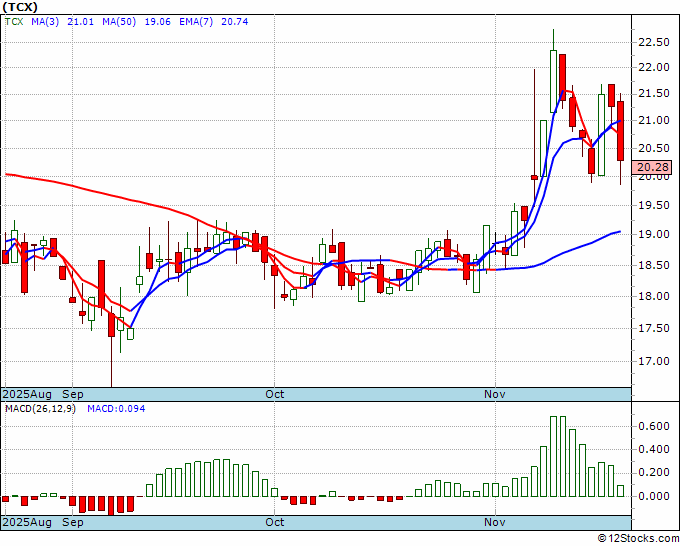This screenshot has height=546, width=680.
Task: Select the TCX legend label
Action: point(14,22)
